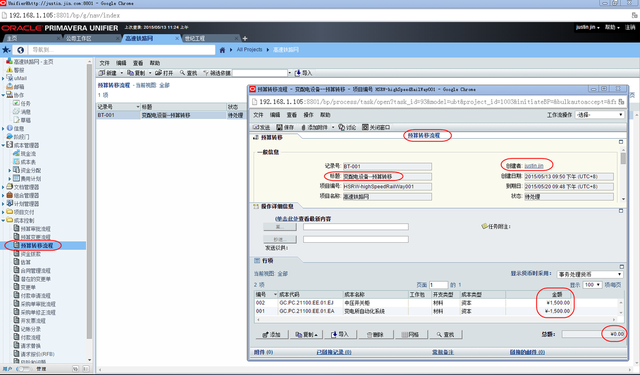Open the 显示 100 rows dropdown
This screenshot has width=640, height=375.
tap(592, 285)
